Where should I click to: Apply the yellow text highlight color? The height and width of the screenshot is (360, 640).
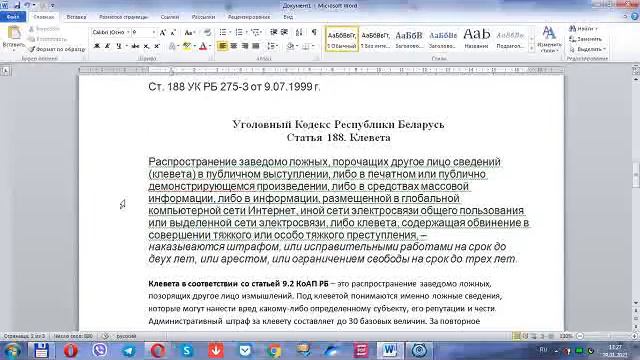tap(187, 46)
